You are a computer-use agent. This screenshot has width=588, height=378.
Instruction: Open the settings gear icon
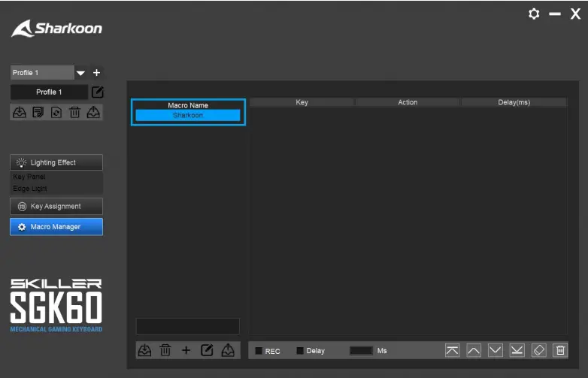point(534,14)
